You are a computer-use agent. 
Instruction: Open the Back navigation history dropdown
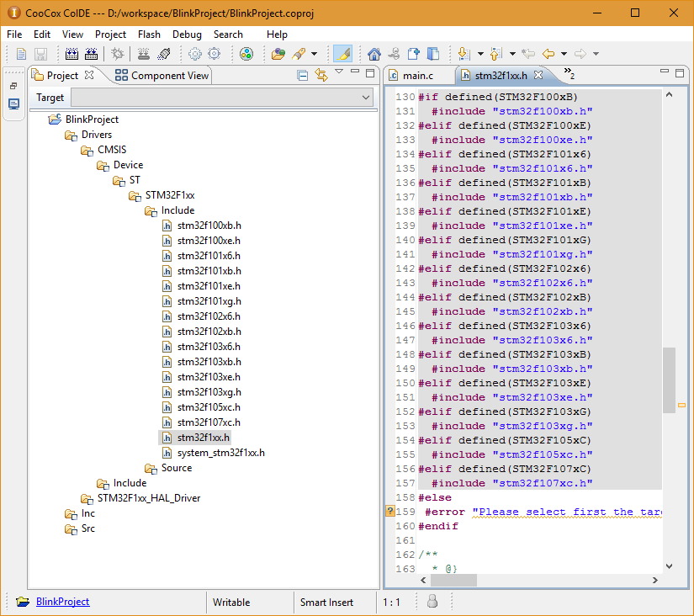click(x=564, y=54)
